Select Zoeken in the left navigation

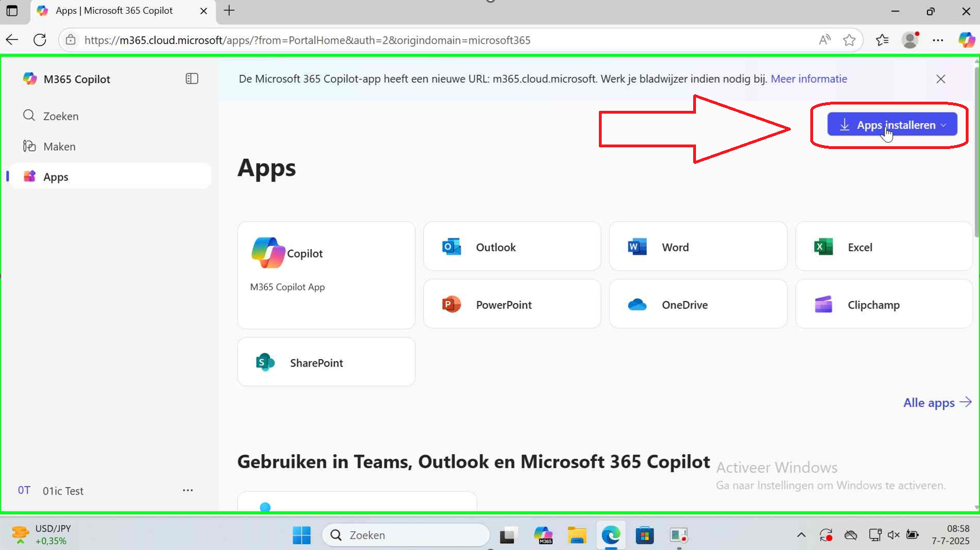[x=61, y=116]
